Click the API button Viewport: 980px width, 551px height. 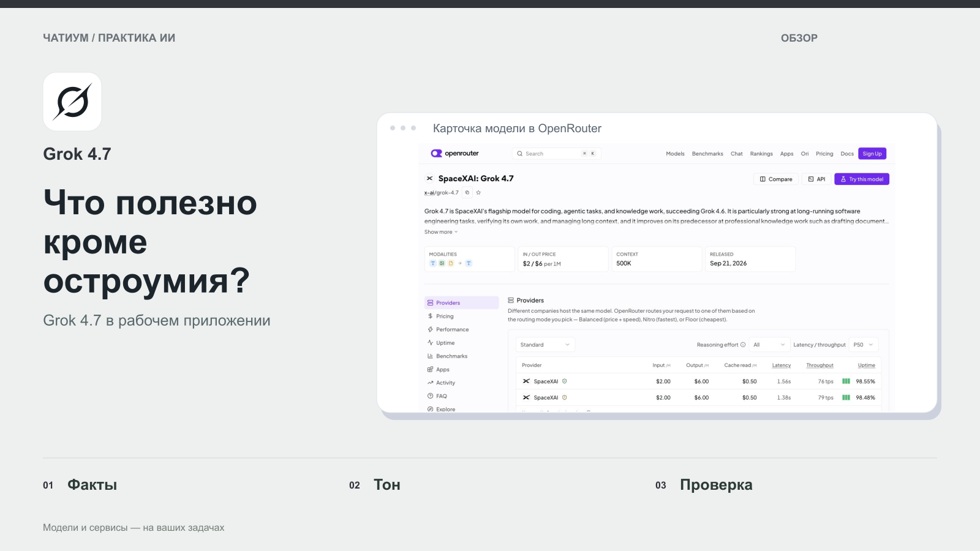[816, 179]
